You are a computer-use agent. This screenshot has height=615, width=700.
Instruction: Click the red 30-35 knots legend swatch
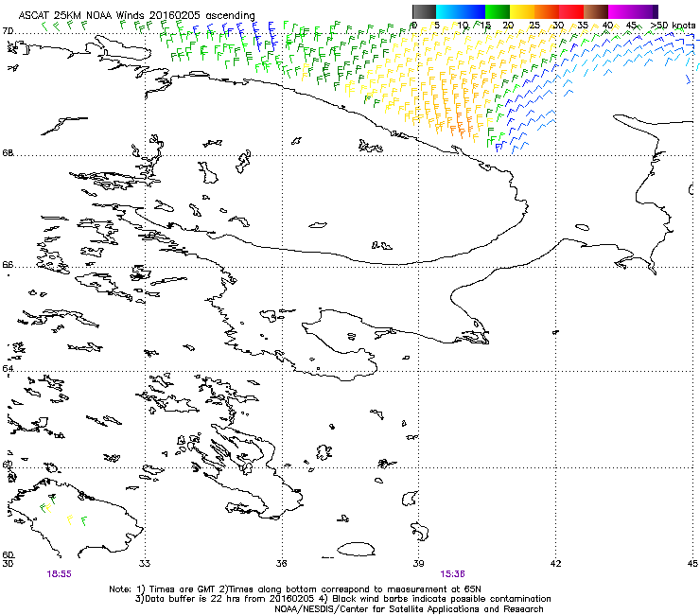coord(571,11)
